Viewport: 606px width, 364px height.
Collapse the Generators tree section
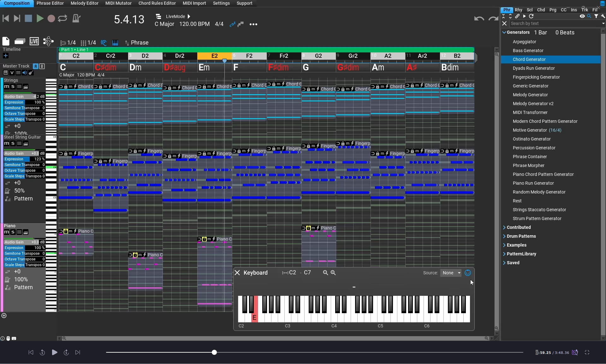(x=504, y=33)
